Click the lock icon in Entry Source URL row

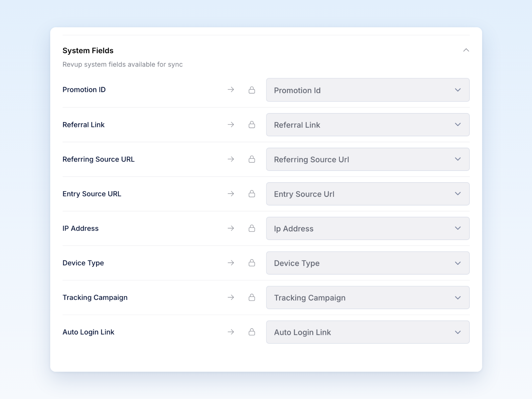[x=252, y=194]
